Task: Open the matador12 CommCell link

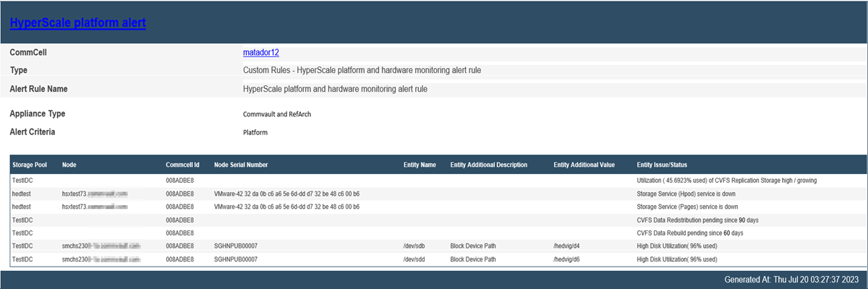Action: point(261,52)
